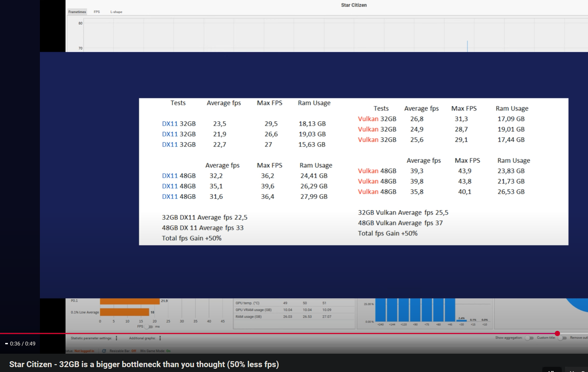The width and height of the screenshot is (588, 372).
Task: Click the Star Citizen chart title
Action: [x=354, y=5]
